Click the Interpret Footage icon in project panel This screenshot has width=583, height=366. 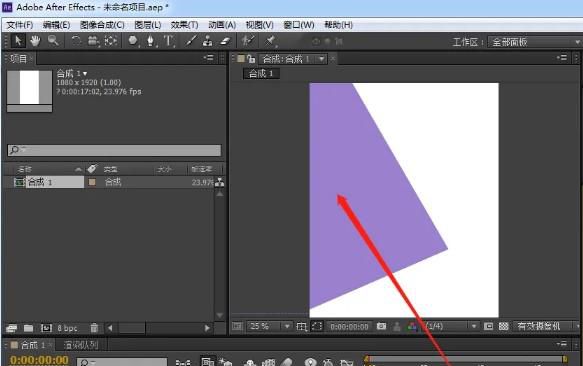point(12,328)
